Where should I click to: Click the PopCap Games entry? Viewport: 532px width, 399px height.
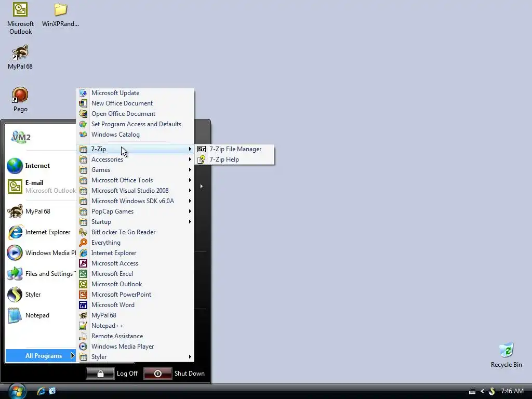coord(136,211)
